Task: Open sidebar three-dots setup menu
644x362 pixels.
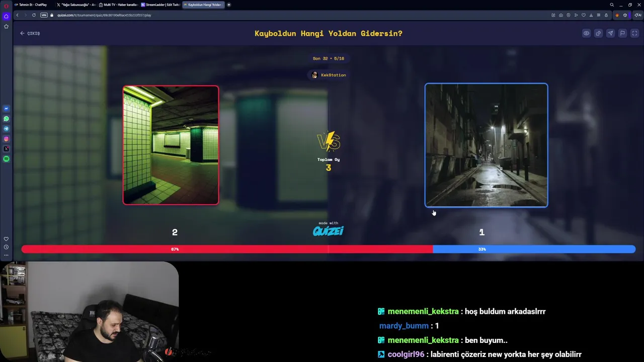Action: coord(6,255)
